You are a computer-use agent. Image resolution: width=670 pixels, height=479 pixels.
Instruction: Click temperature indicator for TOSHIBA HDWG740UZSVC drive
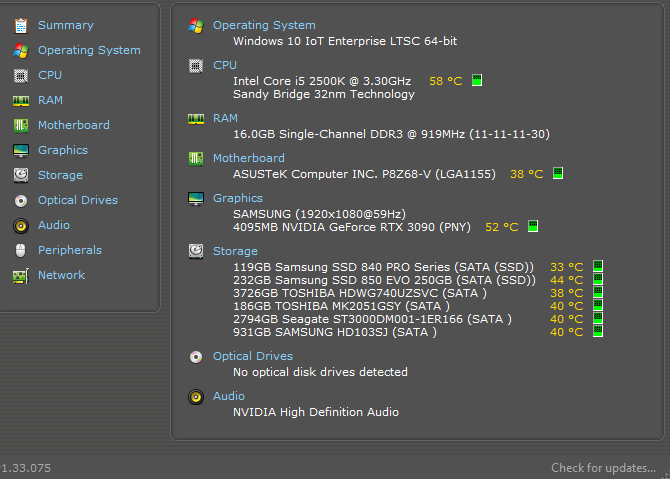click(x=598, y=292)
